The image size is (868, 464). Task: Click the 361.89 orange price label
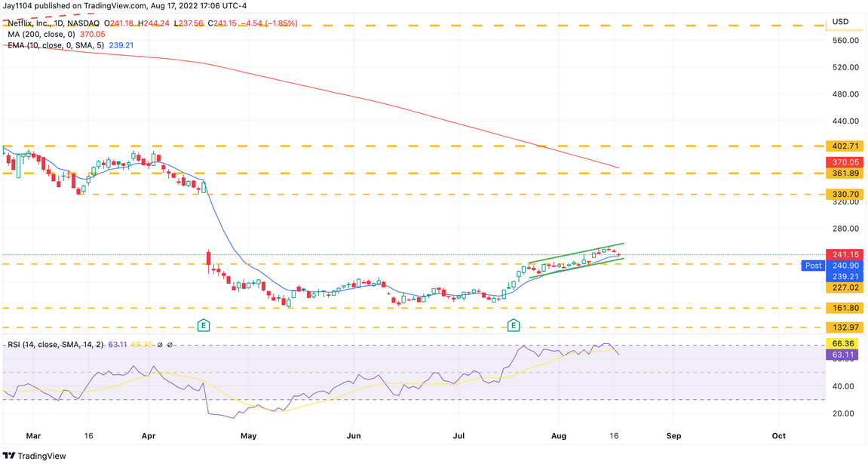coord(845,174)
